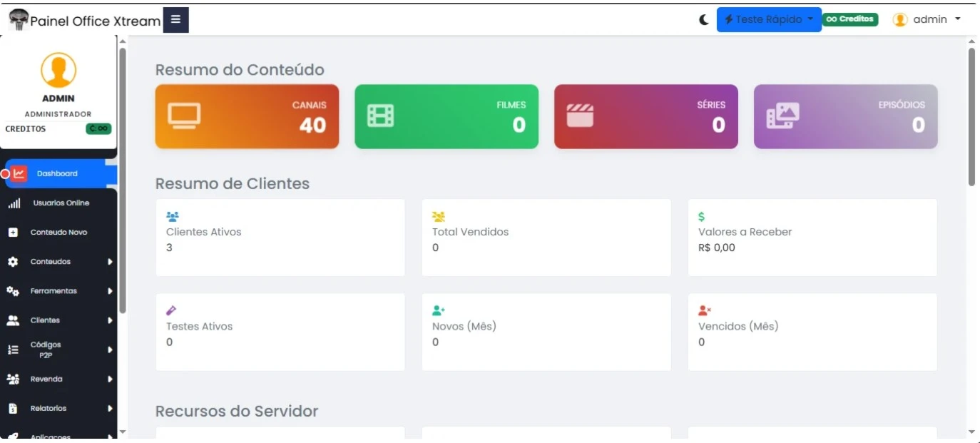Open the admin user dropdown

[927, 20]
